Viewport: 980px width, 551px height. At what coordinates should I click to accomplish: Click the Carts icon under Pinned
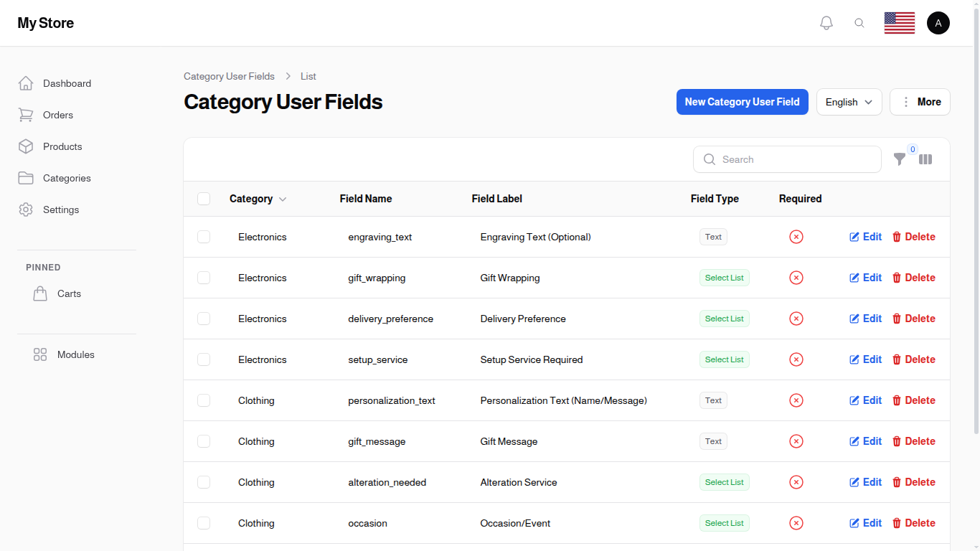coord(40,293)
